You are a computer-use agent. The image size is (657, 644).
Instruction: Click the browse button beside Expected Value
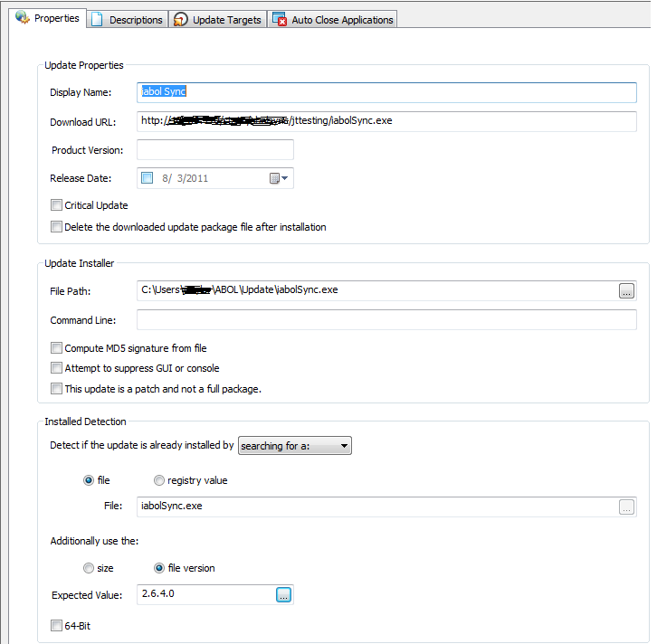(x=283, y=594)
